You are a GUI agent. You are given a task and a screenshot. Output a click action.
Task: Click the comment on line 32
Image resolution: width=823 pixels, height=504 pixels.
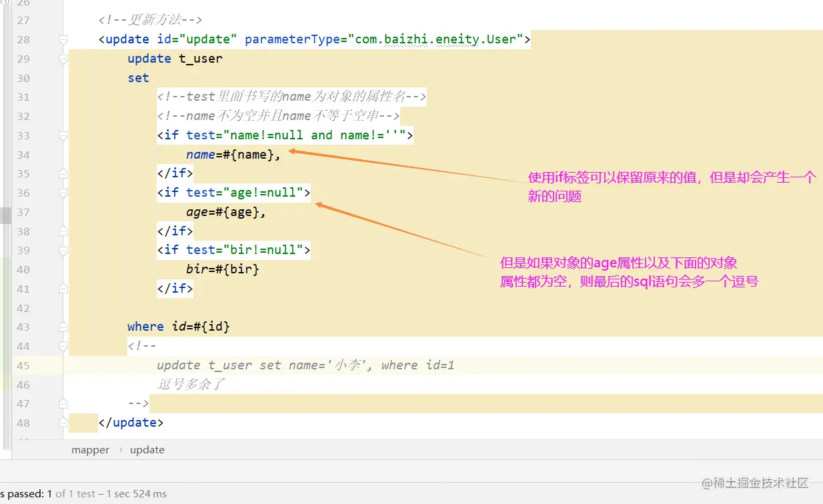click(278, 116)
